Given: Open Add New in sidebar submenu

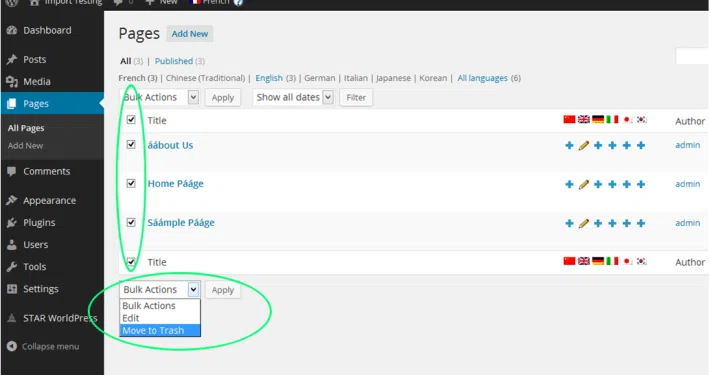Looking at the screenshot, I should point(25,146).
